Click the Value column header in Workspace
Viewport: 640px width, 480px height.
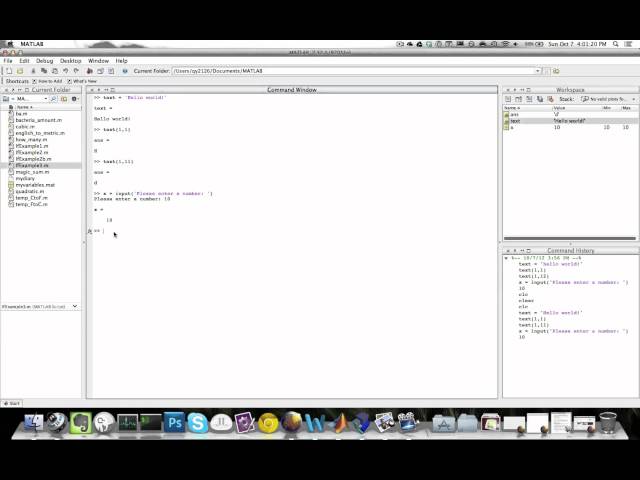click(560, 108)
